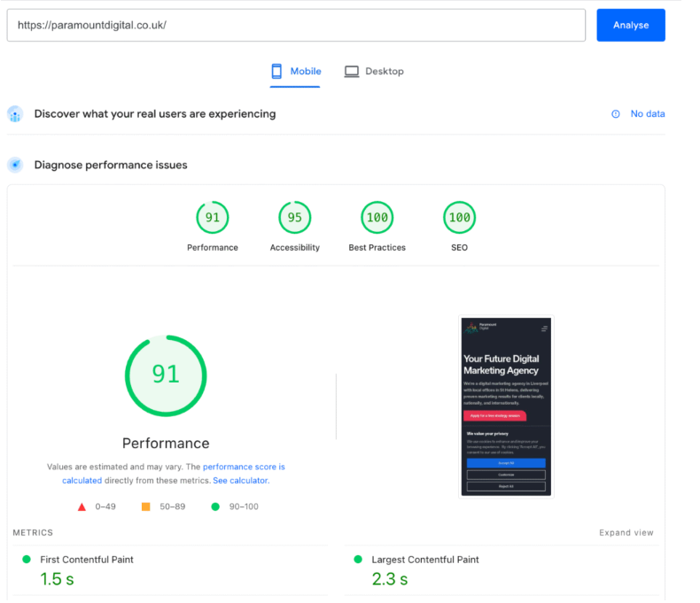Click the real users experience icon
The height and width of the screenshot is (603, 700).
tap(16, 114)
